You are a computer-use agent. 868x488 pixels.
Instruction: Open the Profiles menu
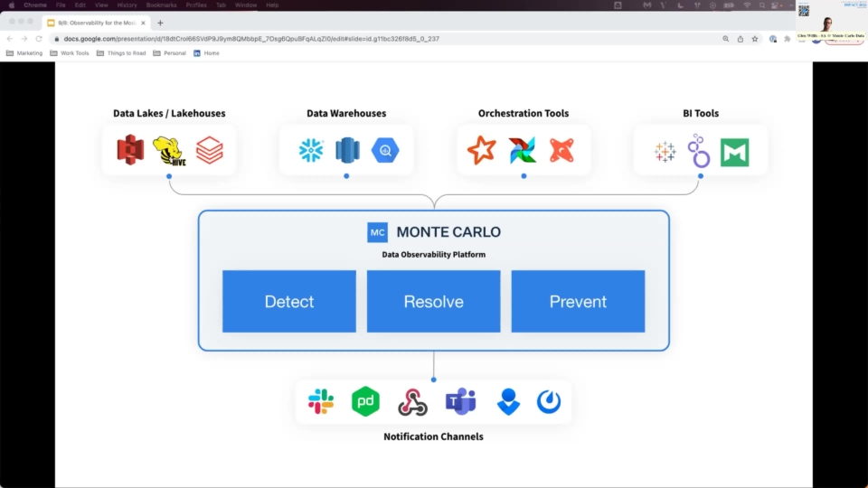(196, 5)
